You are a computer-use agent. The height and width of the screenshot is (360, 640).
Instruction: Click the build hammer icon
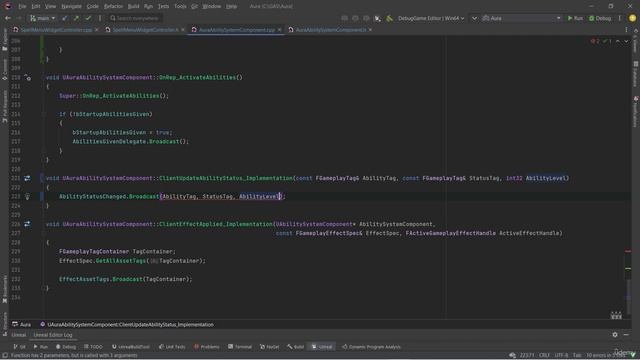[x=390, y=18]
